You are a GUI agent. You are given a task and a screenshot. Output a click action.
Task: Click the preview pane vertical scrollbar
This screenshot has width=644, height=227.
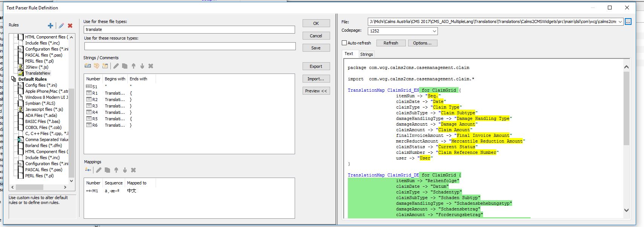[626, 109]
